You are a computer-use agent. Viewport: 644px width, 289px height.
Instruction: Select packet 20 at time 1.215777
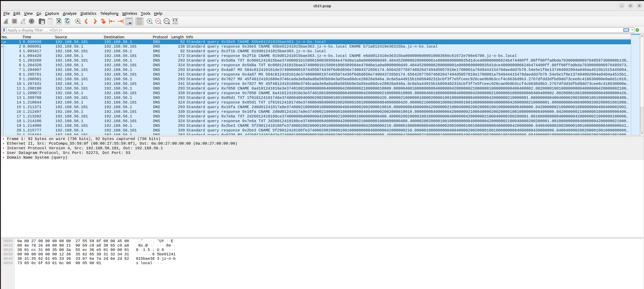(x=316, y=130)
